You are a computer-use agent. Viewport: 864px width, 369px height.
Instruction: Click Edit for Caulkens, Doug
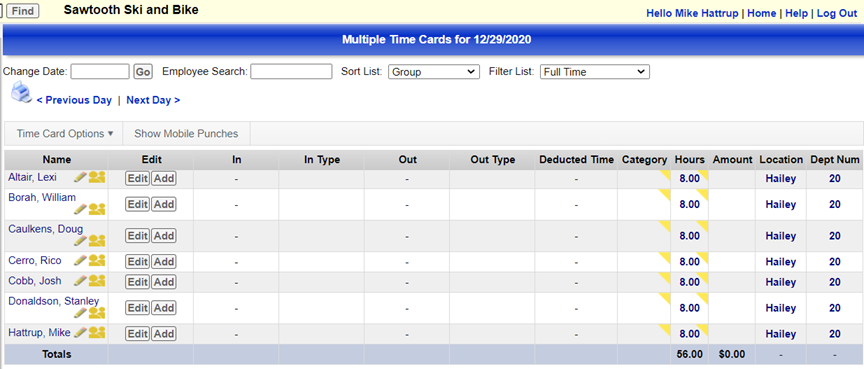pos(137,236)
